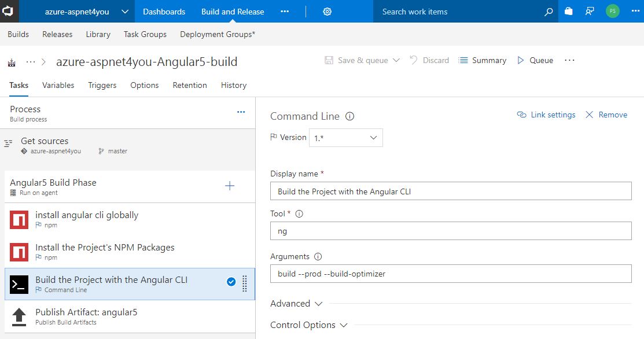
Task: Open the build definitions icon in breadcrumb
Action: click(x=12, y=62)
